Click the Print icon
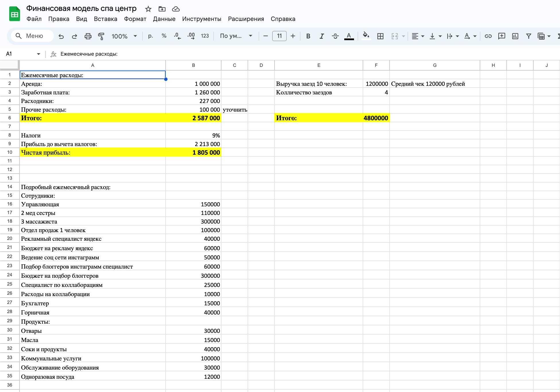The width and height of the screenshot is (560, 392). click(x=88, y=36)
